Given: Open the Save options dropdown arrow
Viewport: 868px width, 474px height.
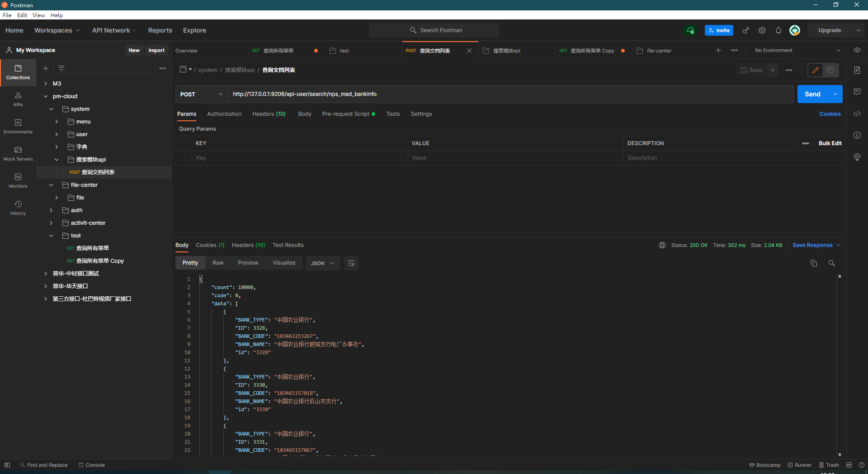Looking at the screenshot, I should pyautogui.click(x=773, y=70).
